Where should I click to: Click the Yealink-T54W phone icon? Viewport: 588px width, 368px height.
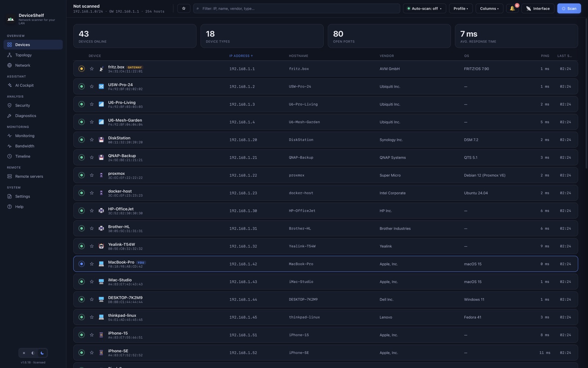[101, 246]
